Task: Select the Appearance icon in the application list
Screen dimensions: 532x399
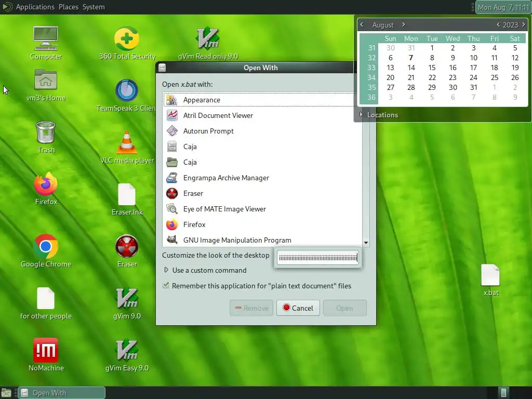Action: (x=172, y=100)
